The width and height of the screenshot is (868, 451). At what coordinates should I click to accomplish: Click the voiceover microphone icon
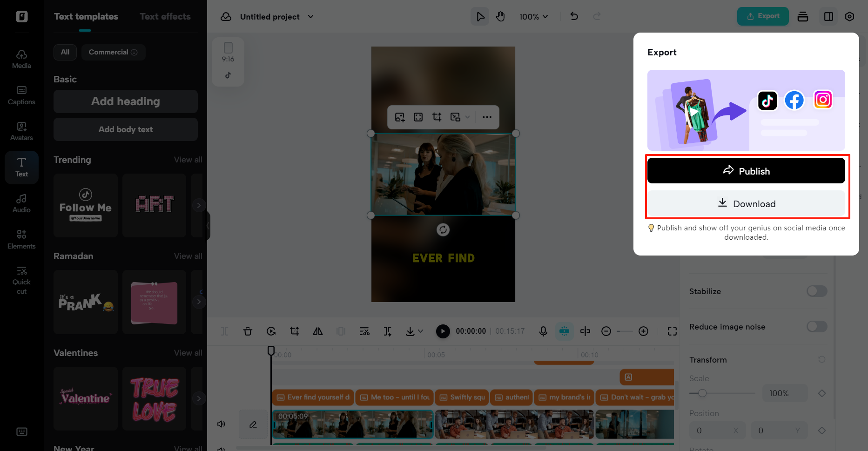tap(543, 331)
